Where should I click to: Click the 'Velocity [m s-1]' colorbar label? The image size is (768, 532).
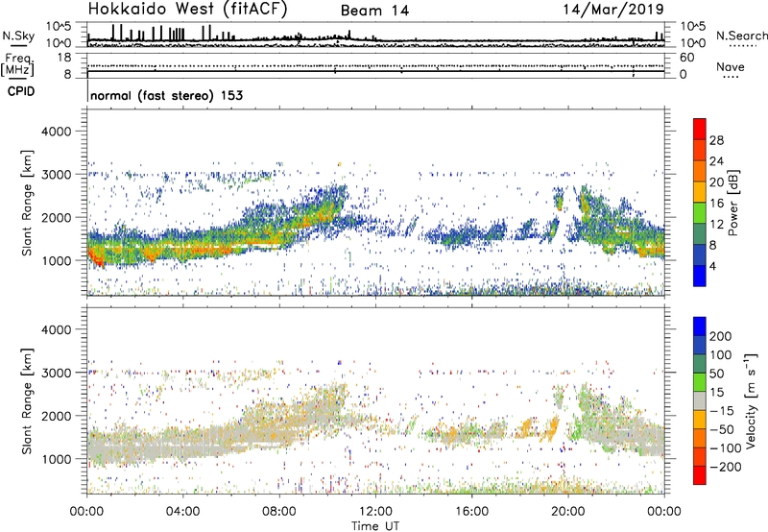751,400
